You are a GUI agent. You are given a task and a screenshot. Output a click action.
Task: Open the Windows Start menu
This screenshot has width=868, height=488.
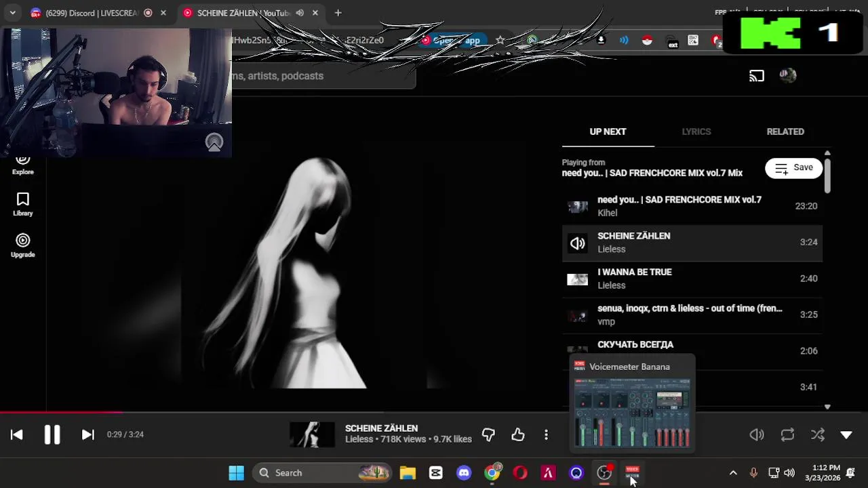236,473
